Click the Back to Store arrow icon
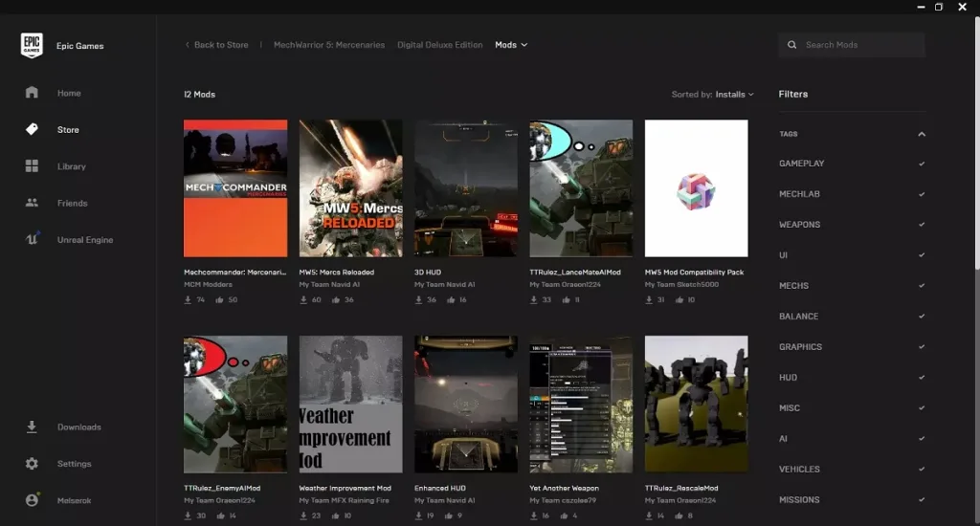 [x=187, y=45]
